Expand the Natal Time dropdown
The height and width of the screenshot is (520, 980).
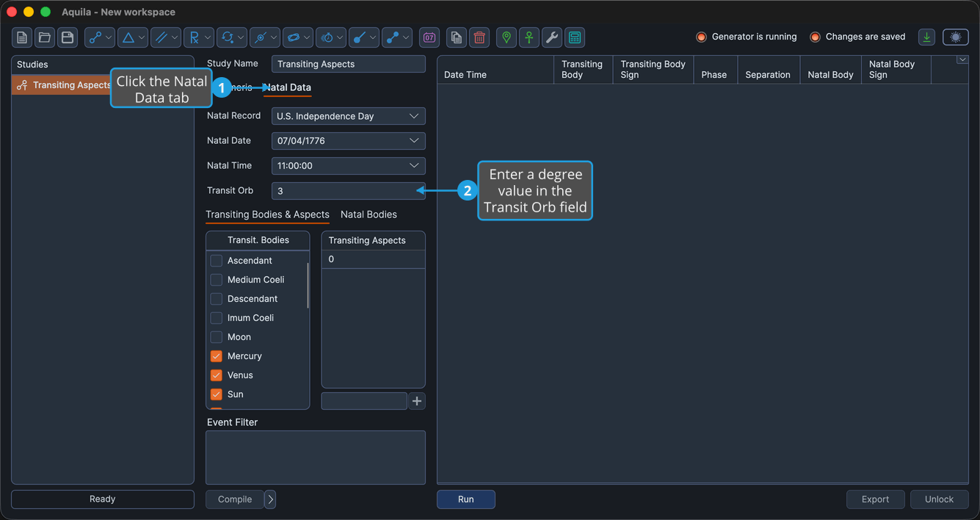coord(349,166)
